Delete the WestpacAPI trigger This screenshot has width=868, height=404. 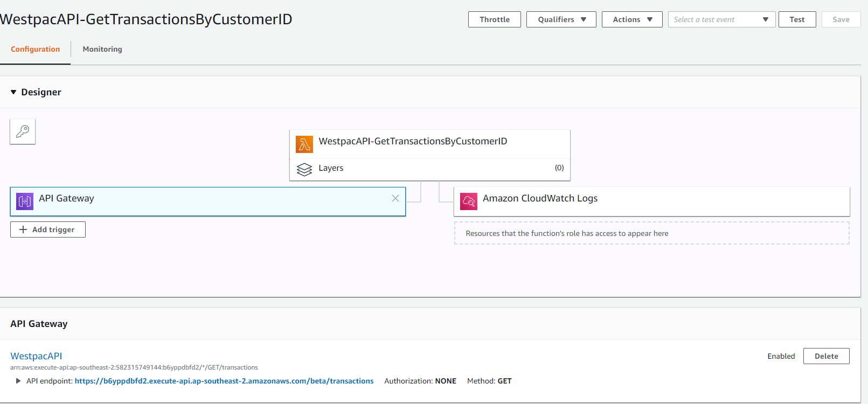point(826,356)
